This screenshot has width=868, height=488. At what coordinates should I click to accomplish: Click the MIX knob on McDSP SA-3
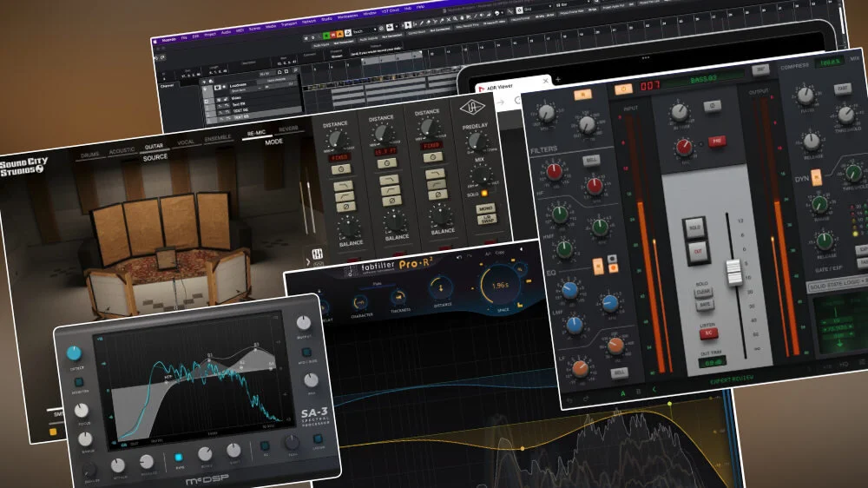point(311,380)
